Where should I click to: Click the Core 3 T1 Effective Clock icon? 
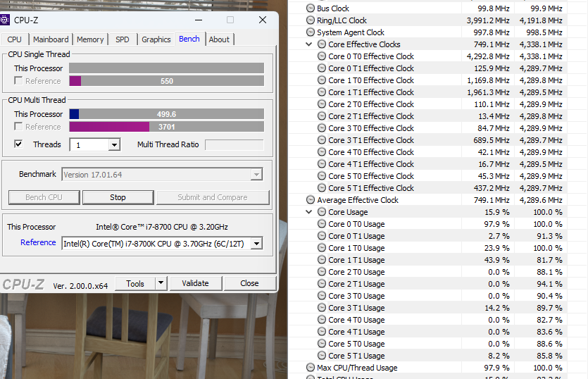pyautogui.click(x=321, y=140)
